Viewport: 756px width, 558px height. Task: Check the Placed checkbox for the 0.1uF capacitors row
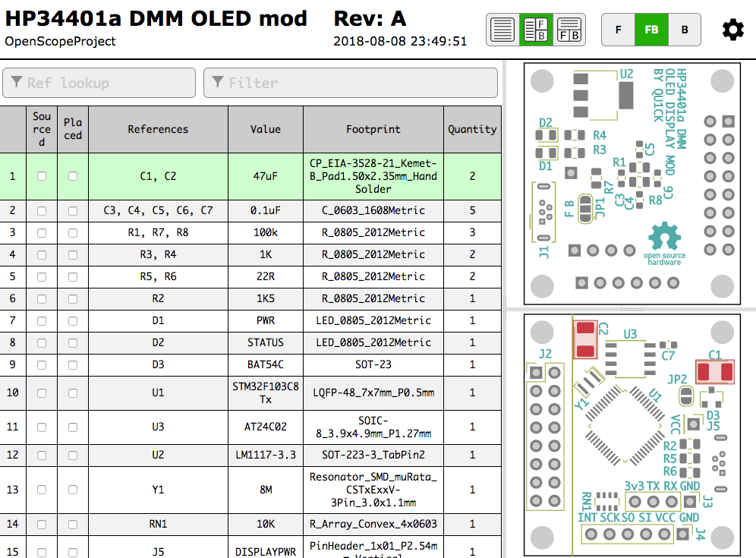(x=72, y=210)
